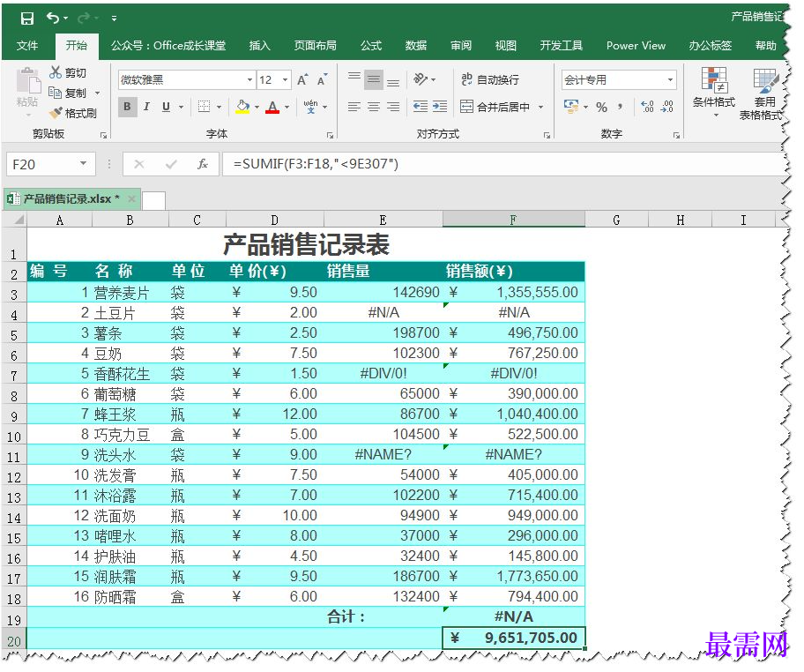Apply percent style

point(601,107)
